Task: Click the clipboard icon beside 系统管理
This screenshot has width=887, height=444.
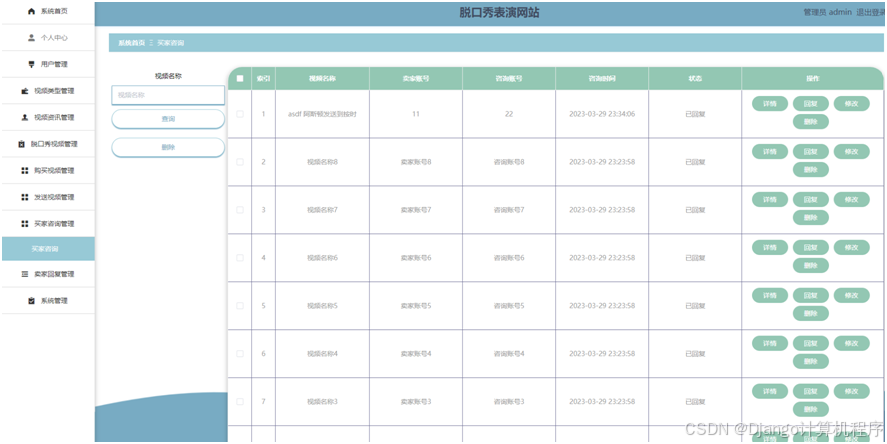Action: point(32,301)
